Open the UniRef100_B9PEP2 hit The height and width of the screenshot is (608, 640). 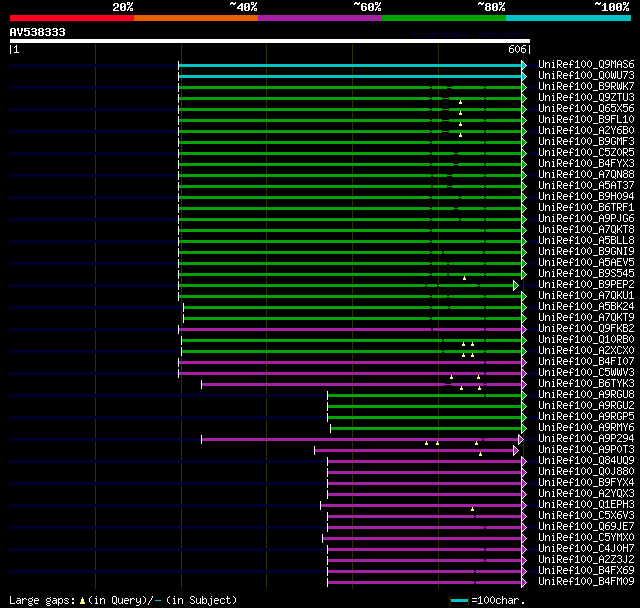[x=586, y=285]
